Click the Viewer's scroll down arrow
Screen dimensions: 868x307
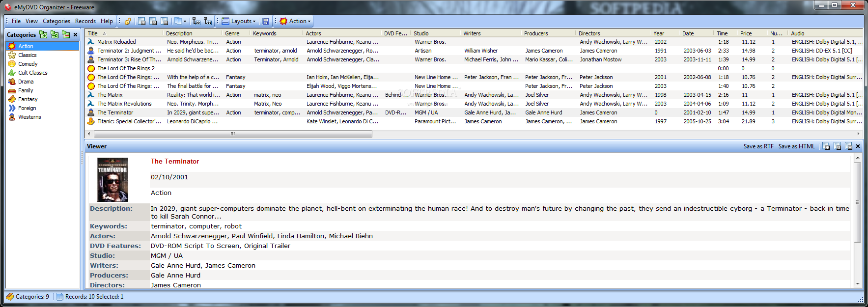[x=858, y=283]
